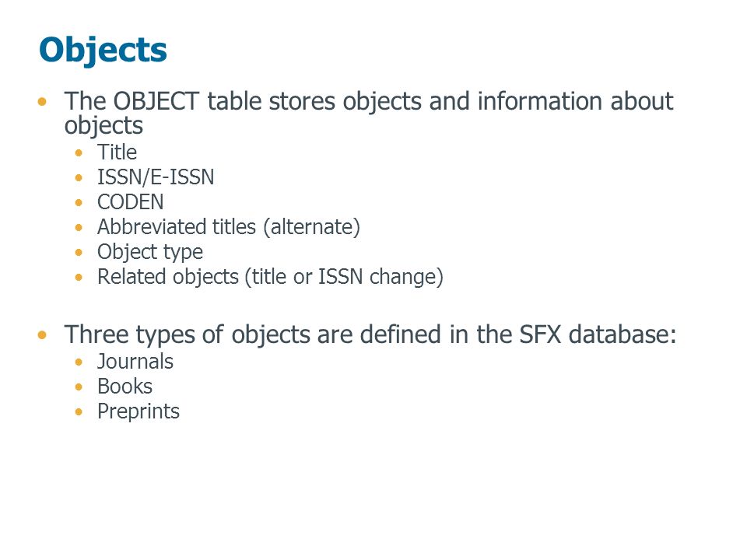This screenshot has width=747, height=560.
Task: Select Related objects (title or ISSN change)
Action: (270, 277)
